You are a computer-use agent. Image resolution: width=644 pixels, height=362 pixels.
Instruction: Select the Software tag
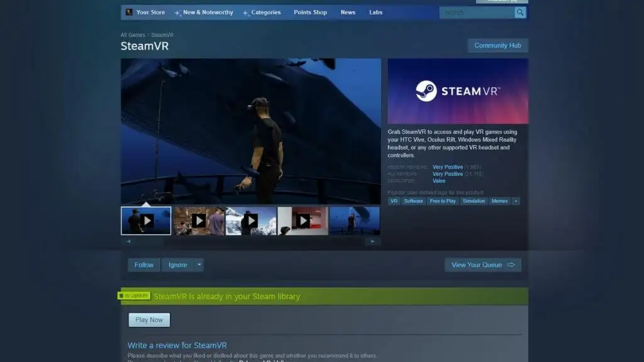(x=414, y=201)
